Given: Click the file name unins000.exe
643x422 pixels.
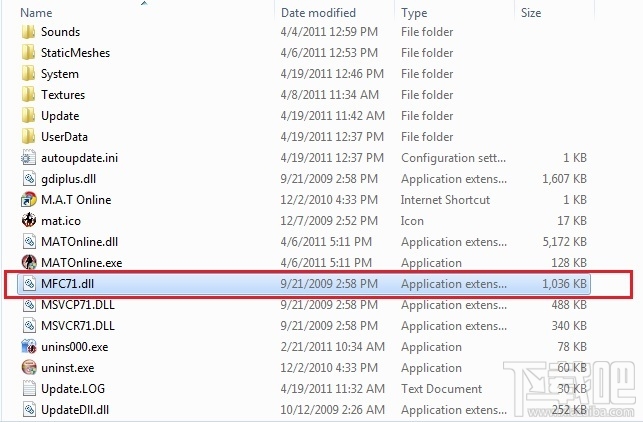Looking at the screenshot, I should (x=75, y=347).
